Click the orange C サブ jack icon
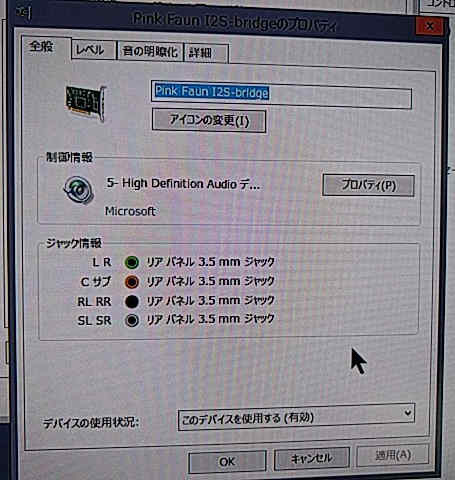The image size is (455, 480). click(x=132, y=282)
